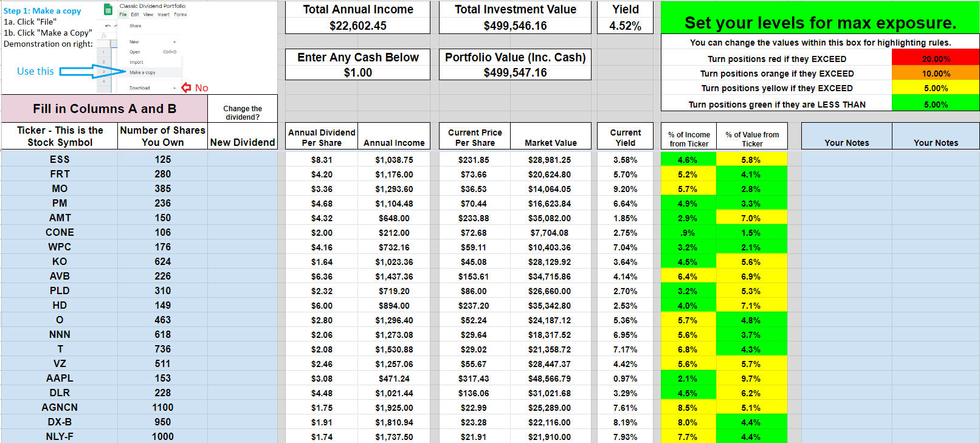The height and width of the screenshot is (443, 980).
Task: Select the annual dividend $6.36 for AVB
Action: 322,276
